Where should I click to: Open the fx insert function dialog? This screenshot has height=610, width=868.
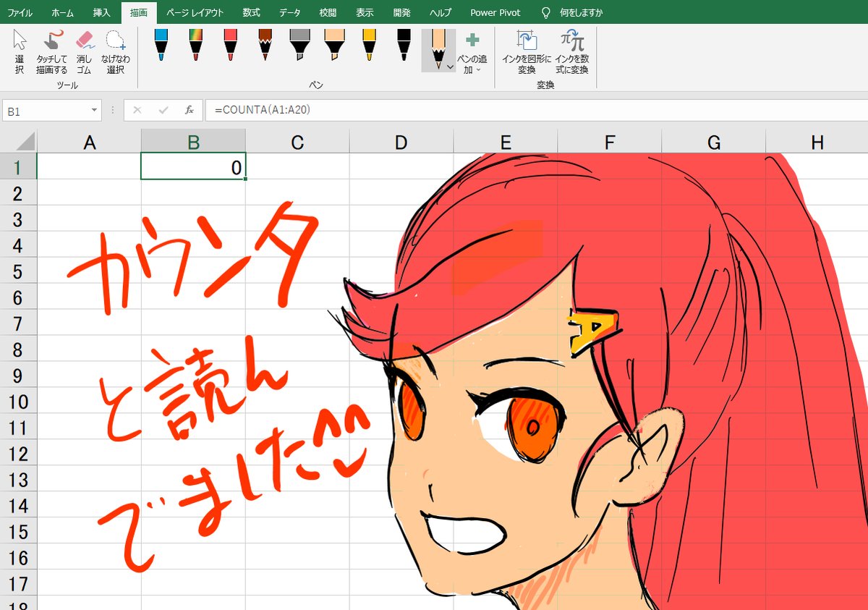190,111
